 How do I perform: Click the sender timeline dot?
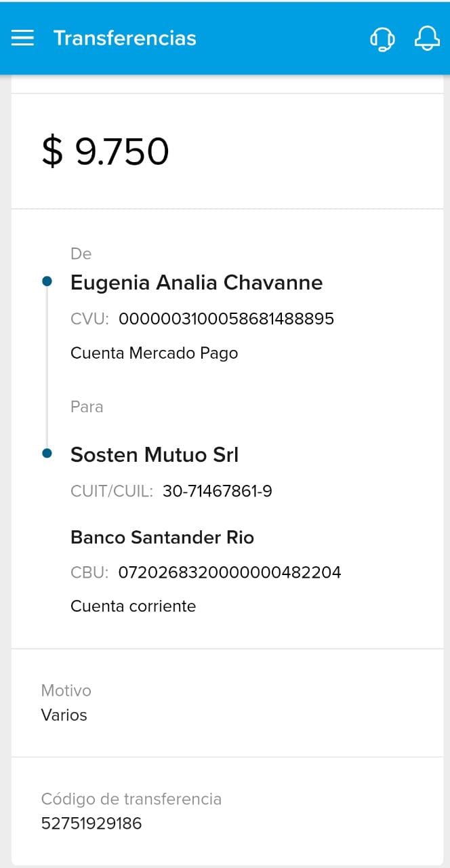click(47, 281)
